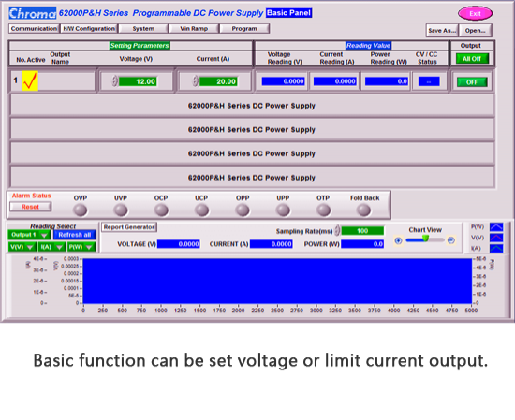Click the Save As... button

tap(442, 31)
